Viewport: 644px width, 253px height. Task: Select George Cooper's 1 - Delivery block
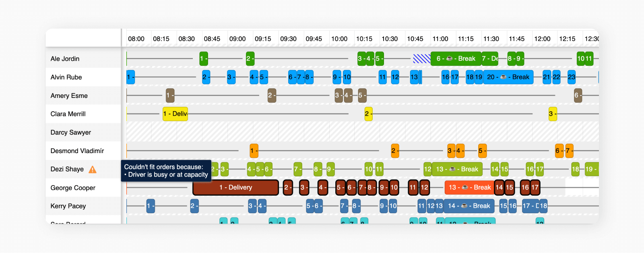(x=235, y=188)
